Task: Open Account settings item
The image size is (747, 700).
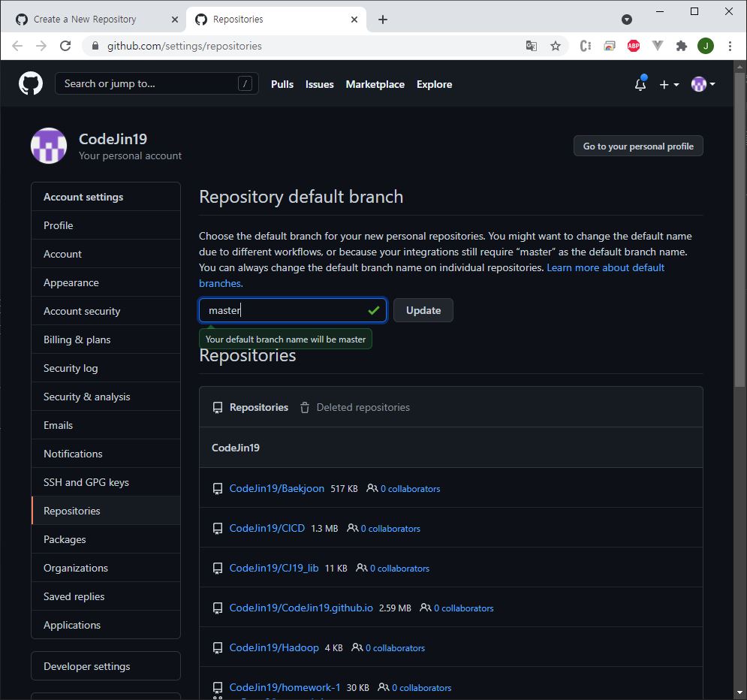Action: point(106,254)
